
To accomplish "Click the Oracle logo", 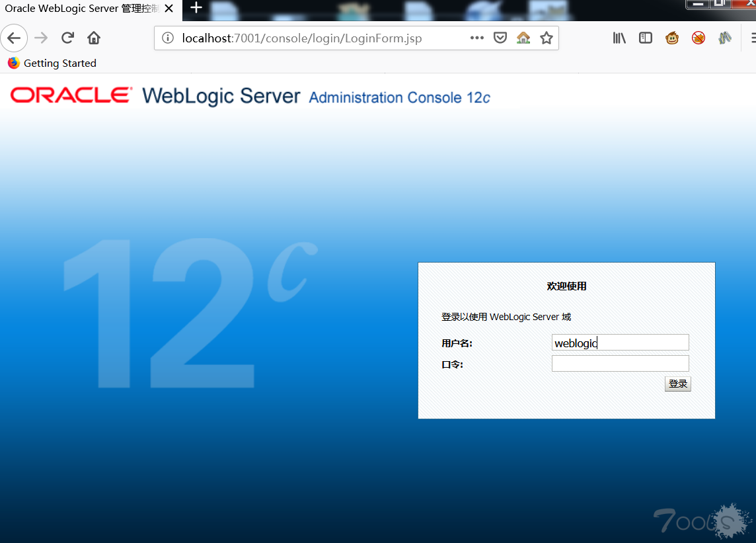I will 71,95.
